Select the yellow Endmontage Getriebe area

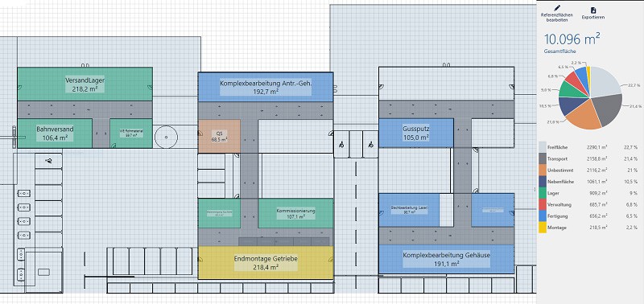[266, 262]
